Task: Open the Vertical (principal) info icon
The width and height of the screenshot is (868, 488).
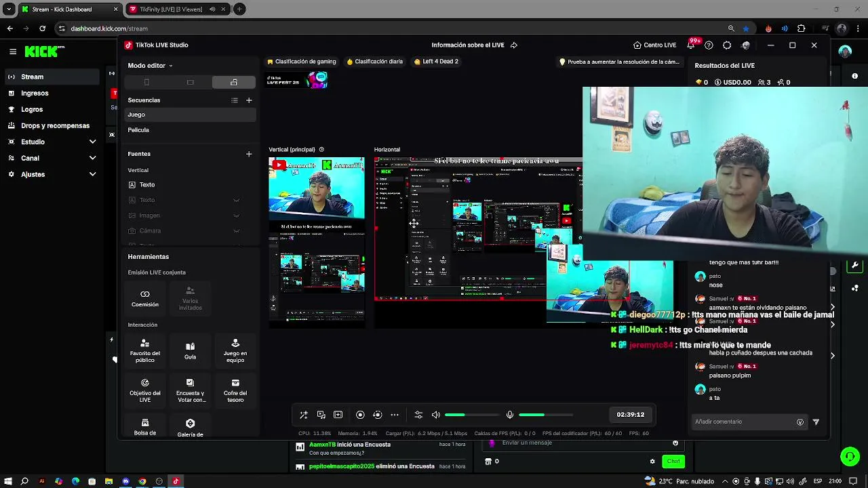Action: (321, 150)
